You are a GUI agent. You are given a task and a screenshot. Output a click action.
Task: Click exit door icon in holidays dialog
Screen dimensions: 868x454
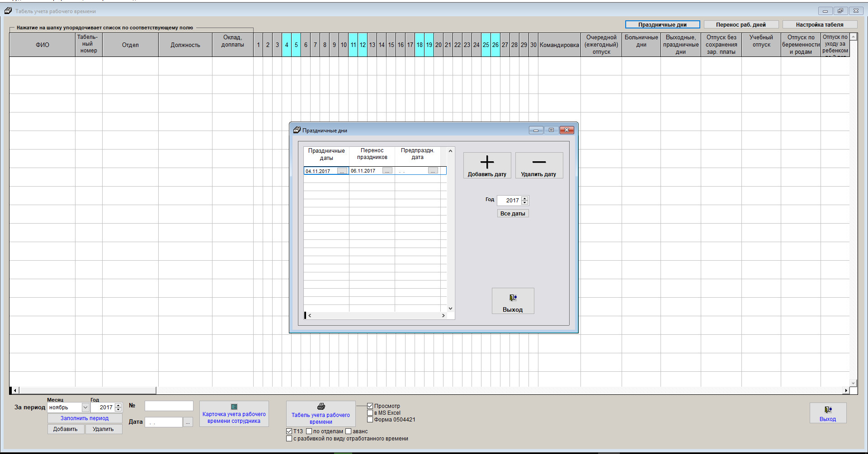coord(513,298)
